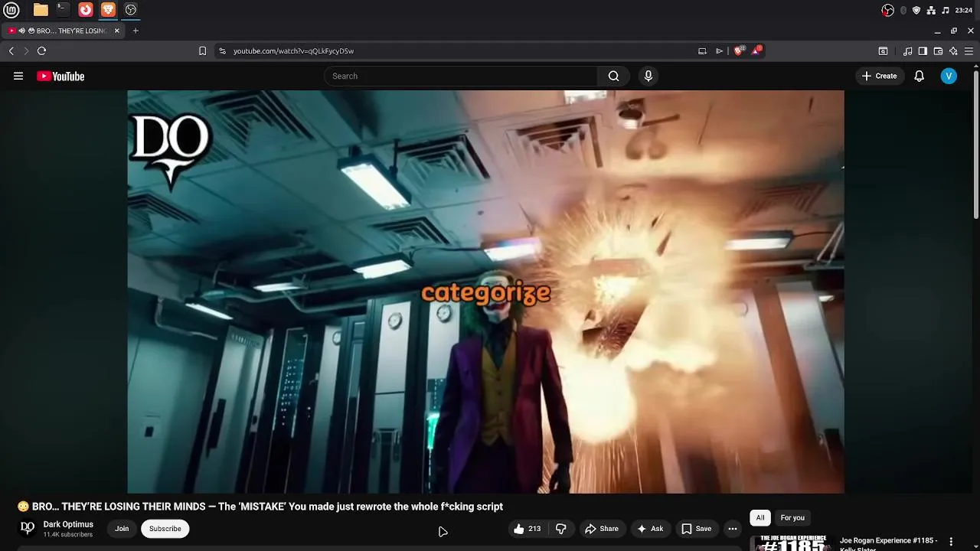The width and height of the screenshot is (980, 551).
Task: Open more actions three-dot menu
Action: (x=733, y=529)
